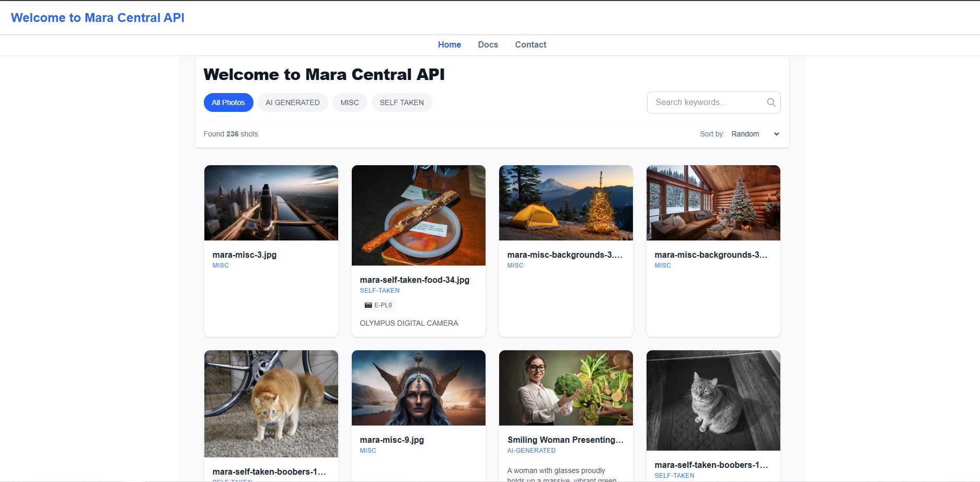
Task: Open the Contact page
Action: pos(530,44)
